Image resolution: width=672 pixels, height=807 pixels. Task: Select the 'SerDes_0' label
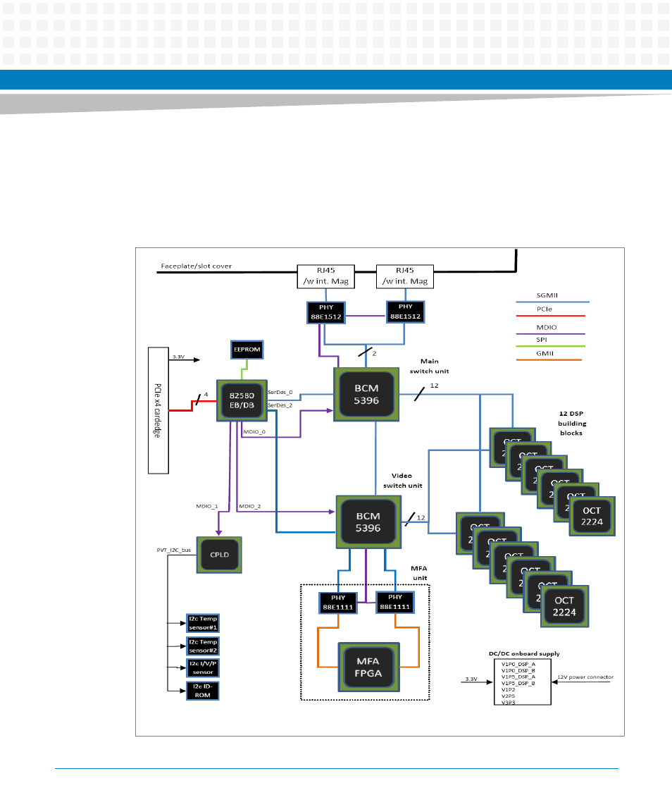pos(280,392)
